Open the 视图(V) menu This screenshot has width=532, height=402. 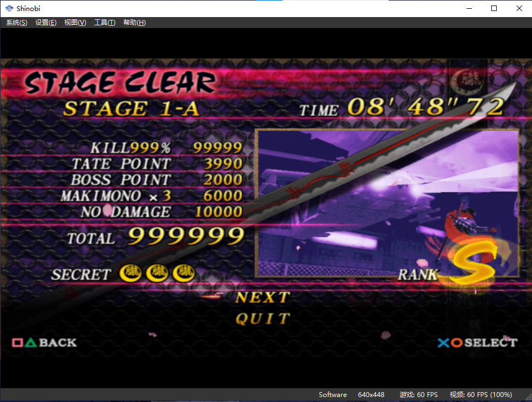pyautogui.click(x=75, y=23)
